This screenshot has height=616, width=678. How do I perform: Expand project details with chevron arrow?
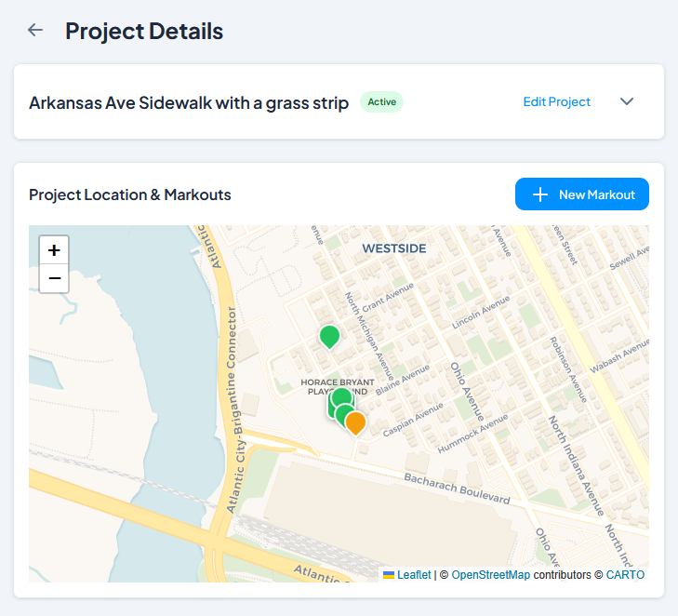click(627, 101)
